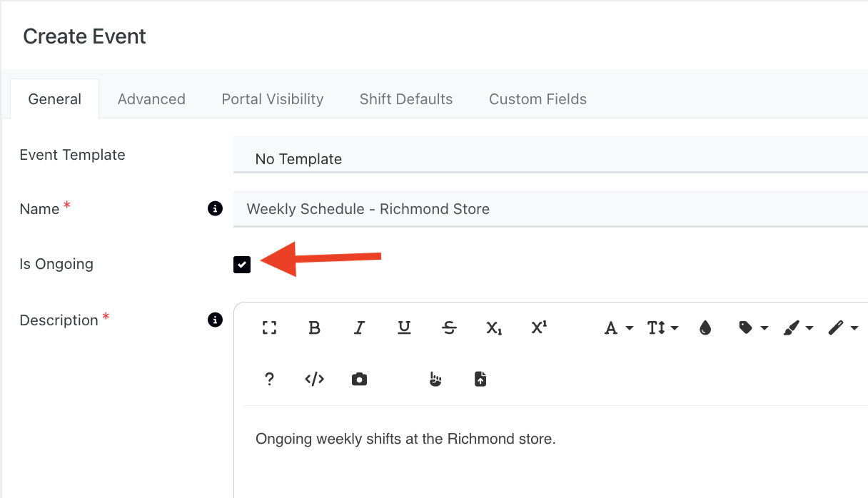Image resolution: width=868 pixels, height=498 pixels.
Task: Switch to the Advanced tab
Action: pos(151,99)
